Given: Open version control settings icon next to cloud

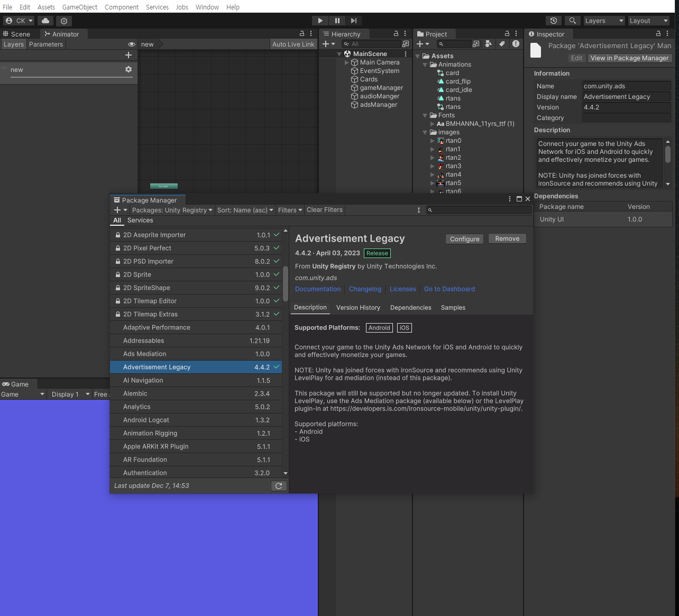Looking at the screenshot, I should [64, 21].
